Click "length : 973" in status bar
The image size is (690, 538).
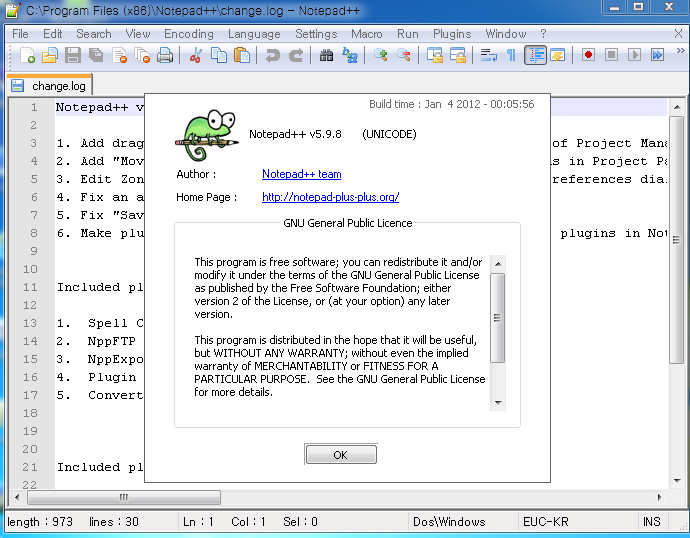pyautogui.click(x=40, y=522)
